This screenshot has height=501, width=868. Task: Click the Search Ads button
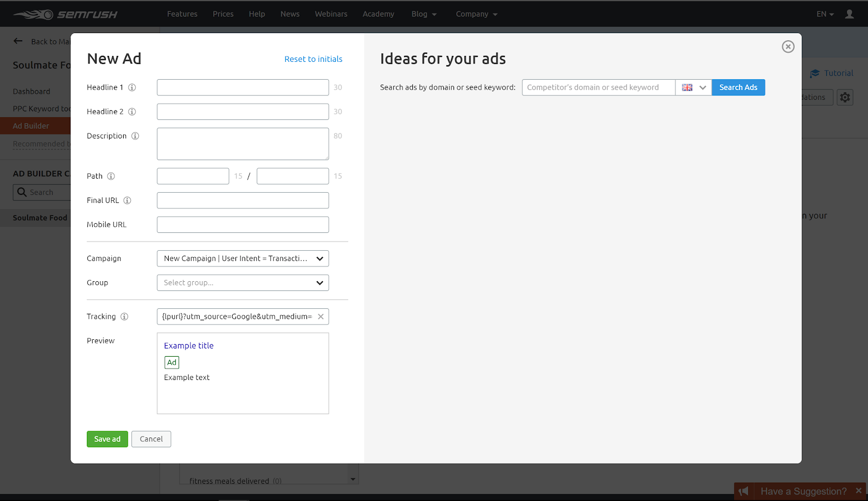[x=738, y=87]
